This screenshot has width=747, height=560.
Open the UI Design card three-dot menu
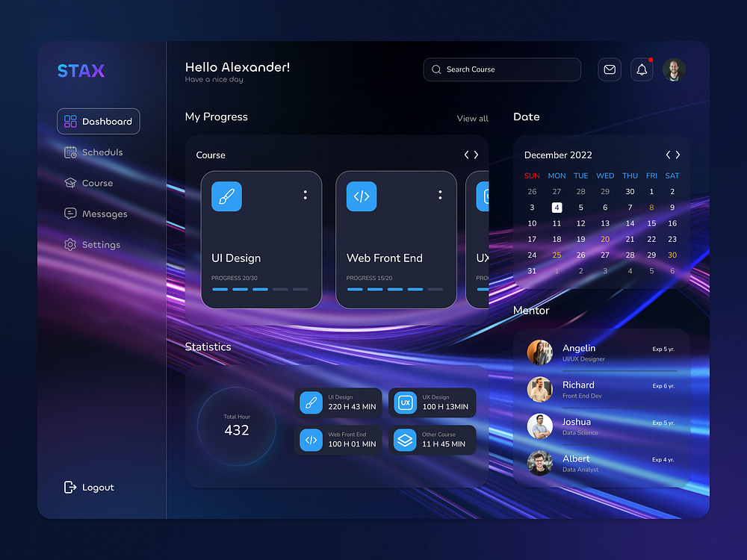(306, 195)
